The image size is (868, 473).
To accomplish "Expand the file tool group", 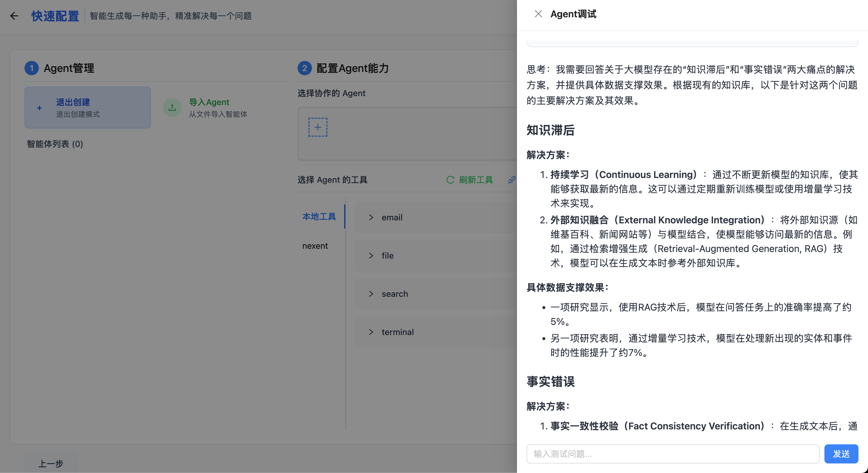I will click(x=371, y=256).
